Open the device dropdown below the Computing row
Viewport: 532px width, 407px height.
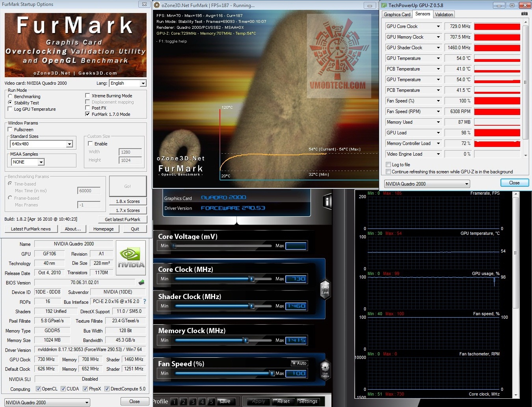[47, 402]
